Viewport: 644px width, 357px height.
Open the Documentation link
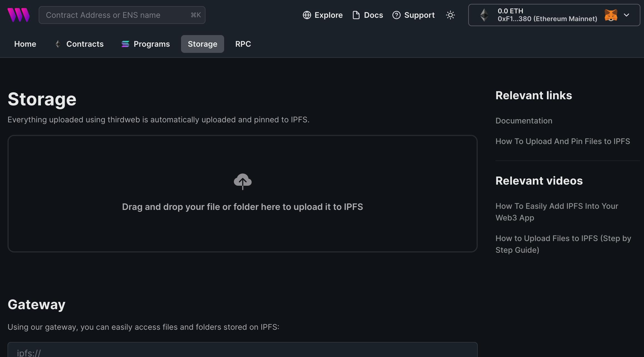524,121
